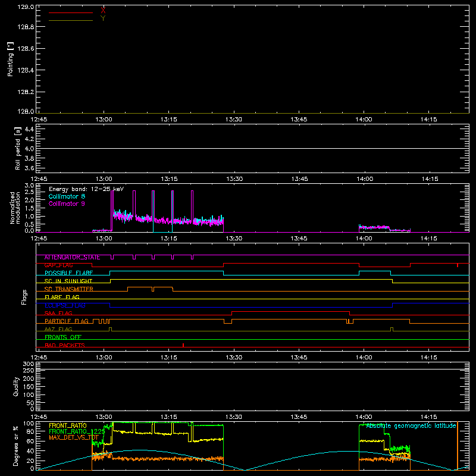Image resolution: width=476 pixels, height=476 pixels.
Task: Click the olive Y legend label
Action: click(x=103, y=18)
